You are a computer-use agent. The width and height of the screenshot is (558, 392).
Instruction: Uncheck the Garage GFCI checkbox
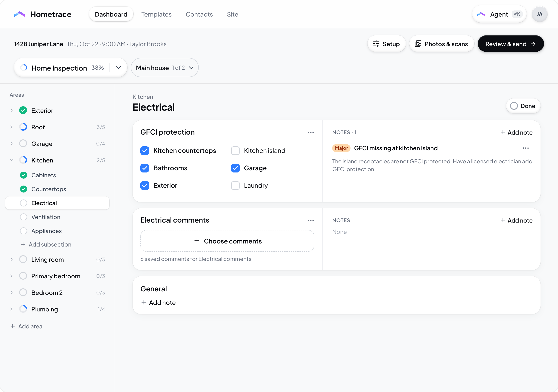coord(235,168)
